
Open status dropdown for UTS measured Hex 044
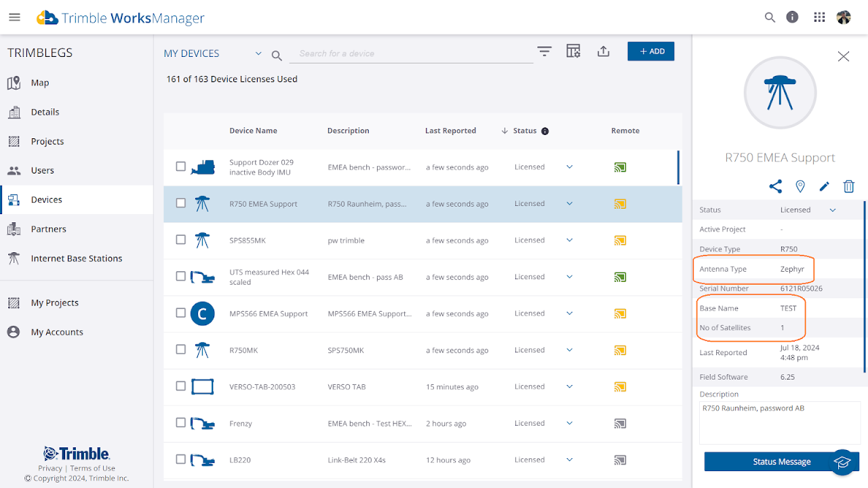(570, 277)
